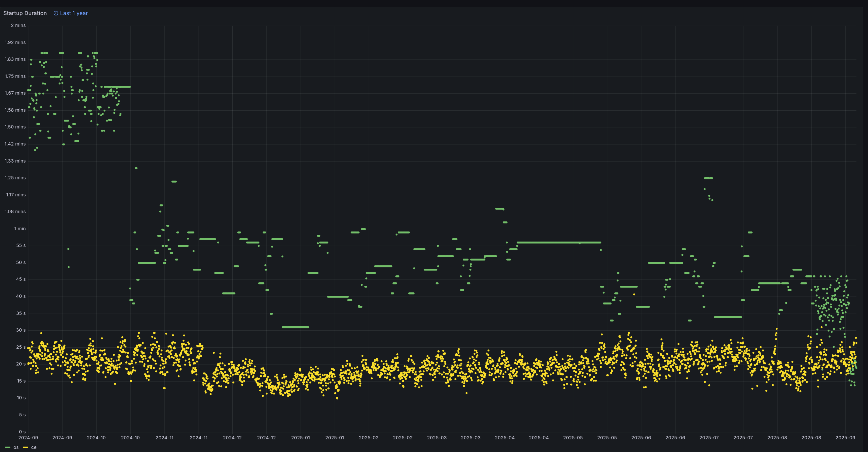
Task: Click the 1.50 mins y-axis label
Action: [15, 127]
